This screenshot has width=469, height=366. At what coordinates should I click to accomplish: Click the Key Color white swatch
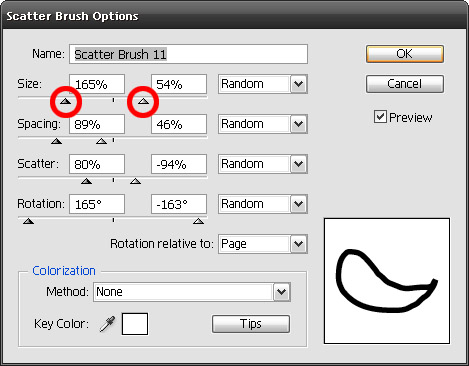pos(135,324)
